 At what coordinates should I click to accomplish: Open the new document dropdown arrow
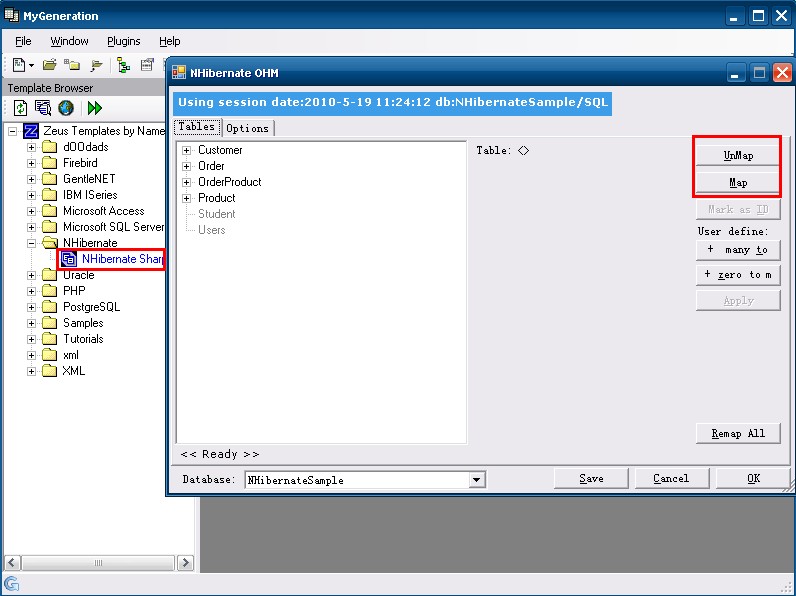click(x=31, y=65)
